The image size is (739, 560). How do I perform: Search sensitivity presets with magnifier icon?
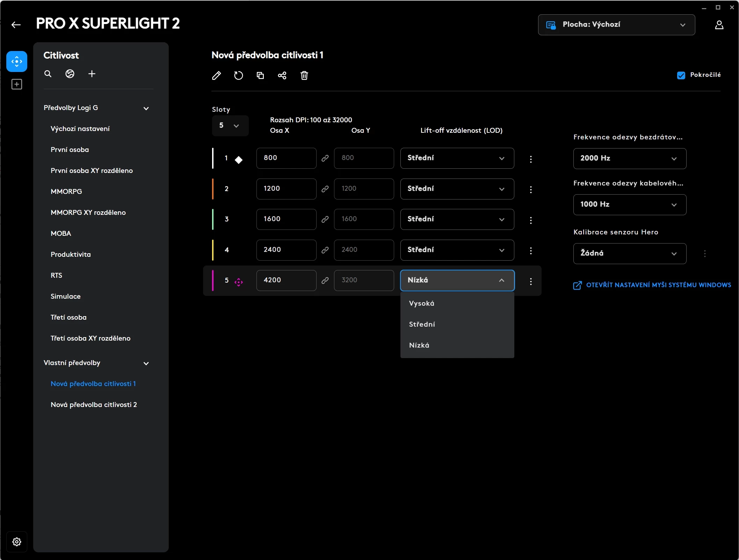(x=48, y=74)
